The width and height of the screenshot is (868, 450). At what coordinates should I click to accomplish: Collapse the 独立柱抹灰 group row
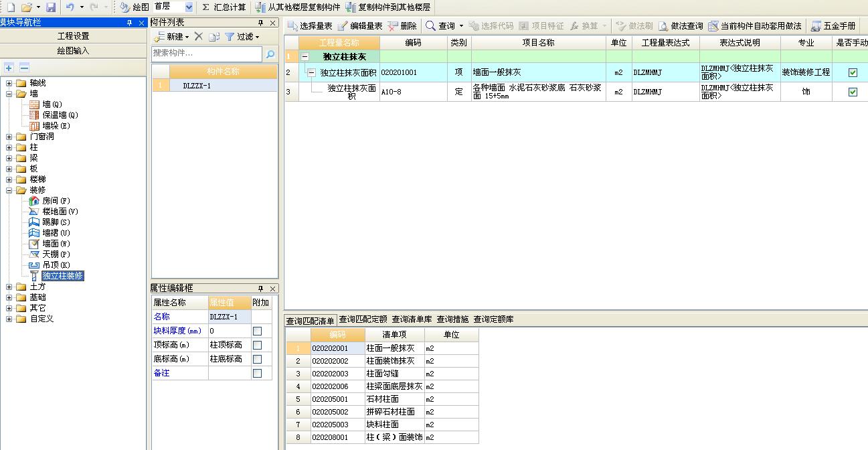pyautogui.click(x=305, y=57)
